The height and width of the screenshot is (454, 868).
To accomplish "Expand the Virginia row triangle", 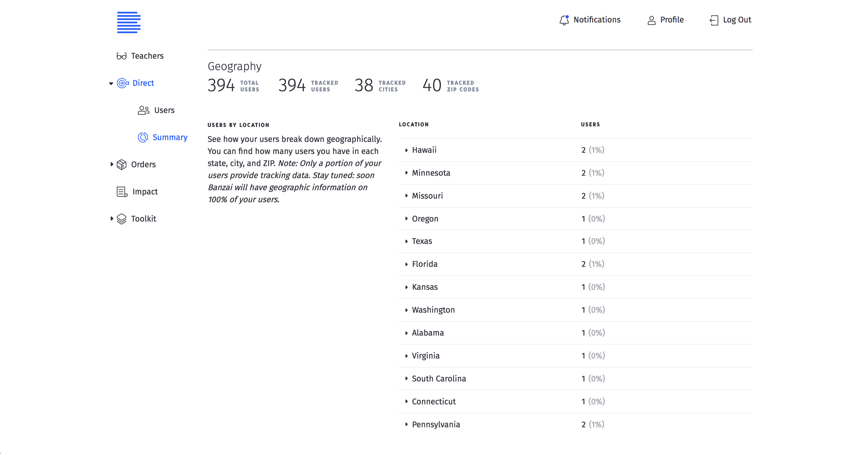I will pos(406,356).
